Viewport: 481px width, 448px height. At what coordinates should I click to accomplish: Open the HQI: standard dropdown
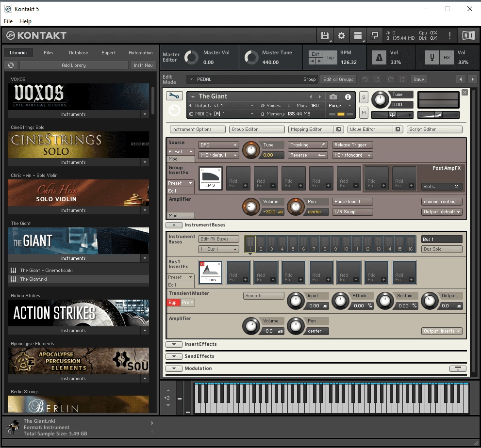coord(352,155)
